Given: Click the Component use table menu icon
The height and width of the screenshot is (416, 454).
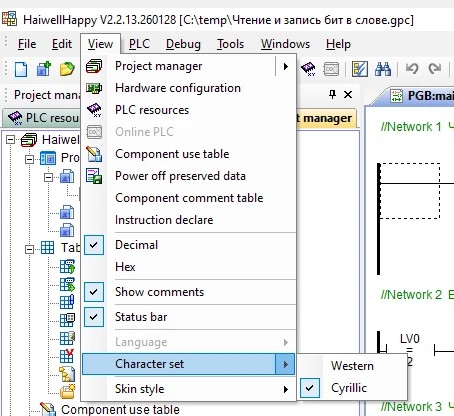Looking at the screenshot, I should pyautogui.click(x=94, y=154).
